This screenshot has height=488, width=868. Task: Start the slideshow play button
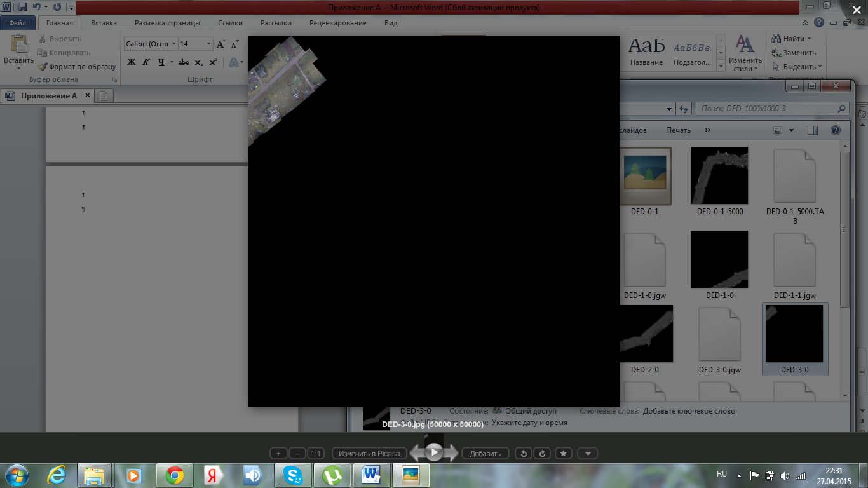coord(434,452)
